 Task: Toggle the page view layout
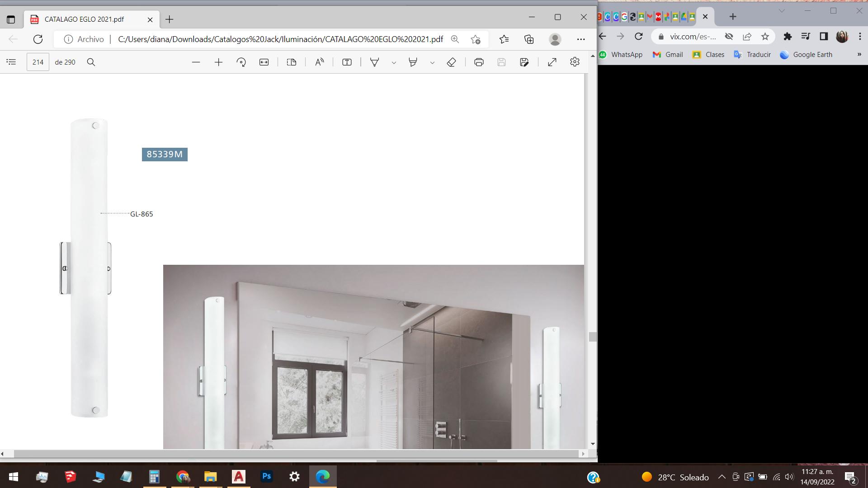[x=292, y=62]
